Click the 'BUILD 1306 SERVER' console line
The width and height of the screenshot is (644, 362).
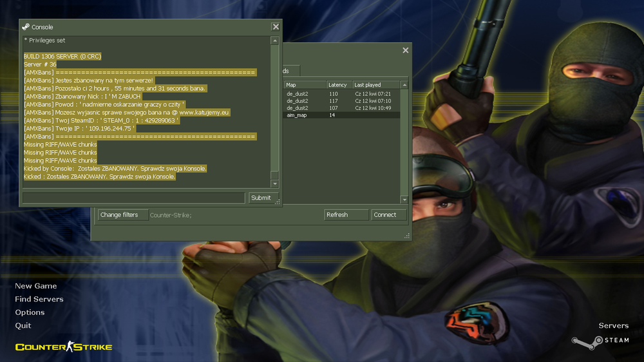pos(62,56)
